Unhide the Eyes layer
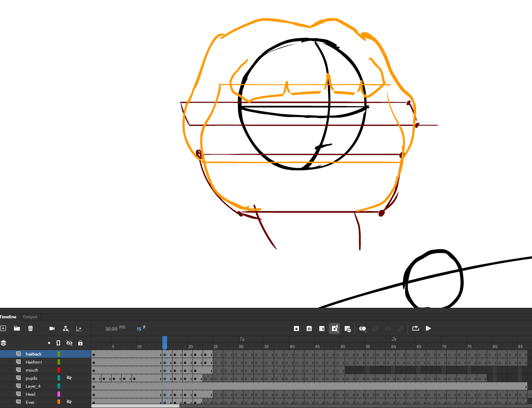 click(69, 402)
